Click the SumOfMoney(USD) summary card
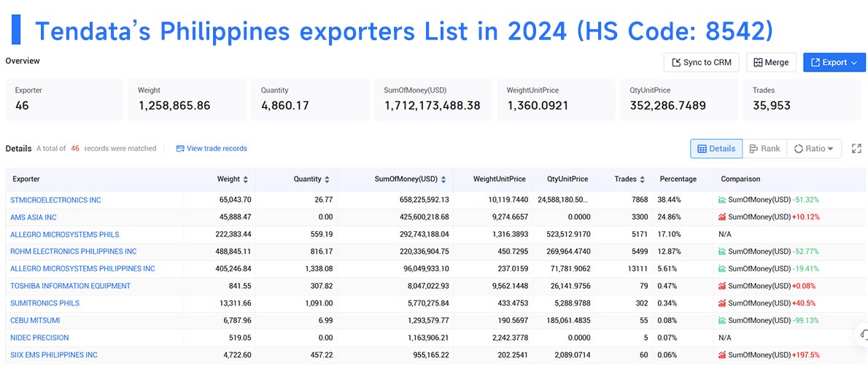 (x=433, y=100)
